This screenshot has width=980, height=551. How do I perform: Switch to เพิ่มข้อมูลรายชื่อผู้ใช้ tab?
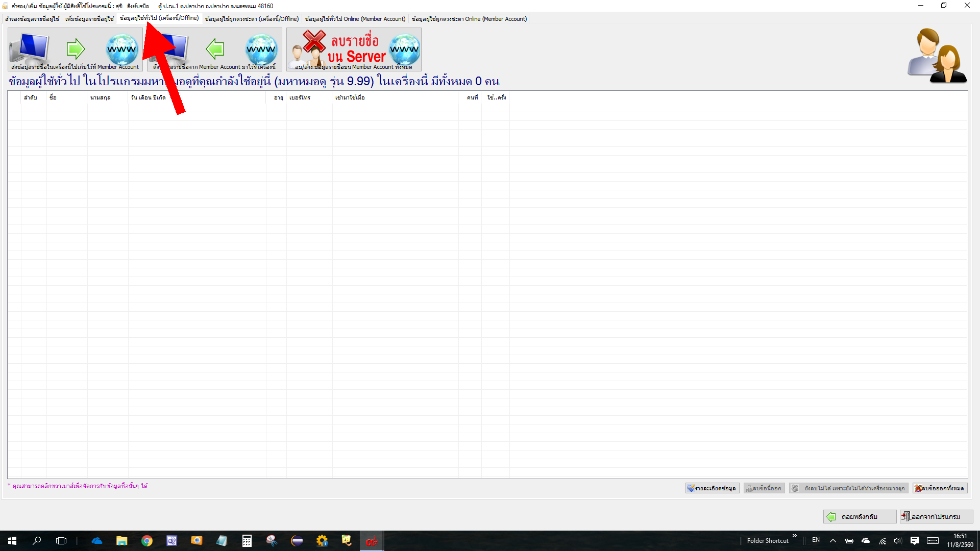(x=89, y=19)
